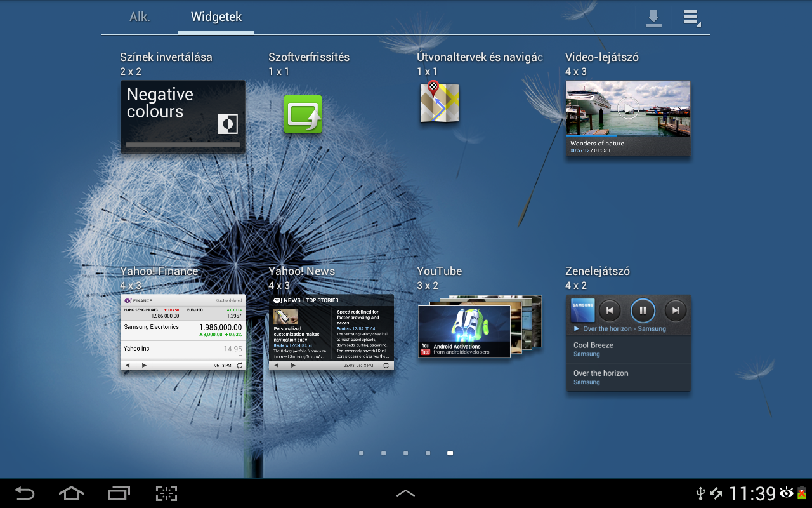Screen dimensions: 812x508
Task: Select the Video-lejátszó widget label
Action: [x=602, y=57]
